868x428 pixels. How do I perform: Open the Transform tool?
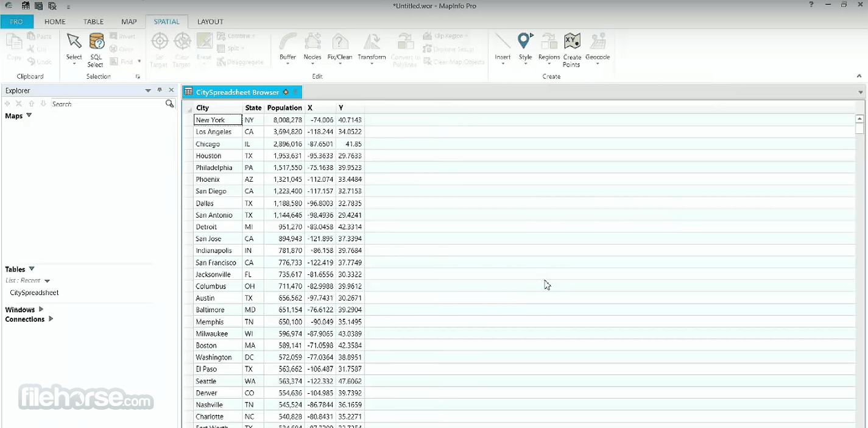click(x=372, y=48)
